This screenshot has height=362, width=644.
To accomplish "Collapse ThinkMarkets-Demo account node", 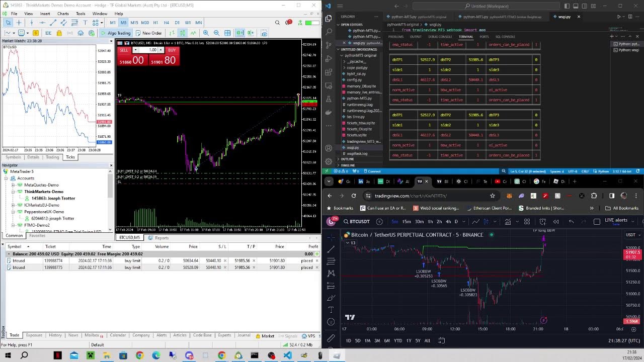I will click(x=13, y=192).
